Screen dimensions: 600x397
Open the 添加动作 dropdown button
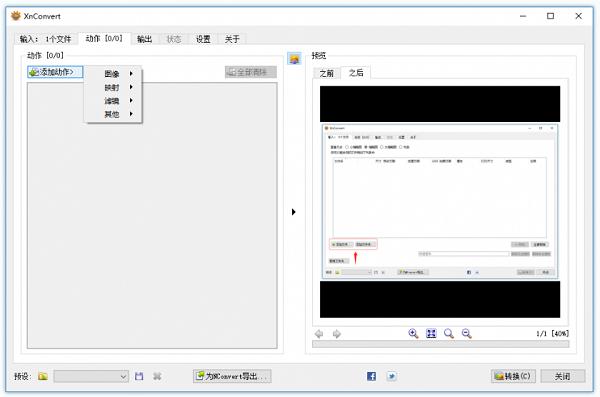55,72
